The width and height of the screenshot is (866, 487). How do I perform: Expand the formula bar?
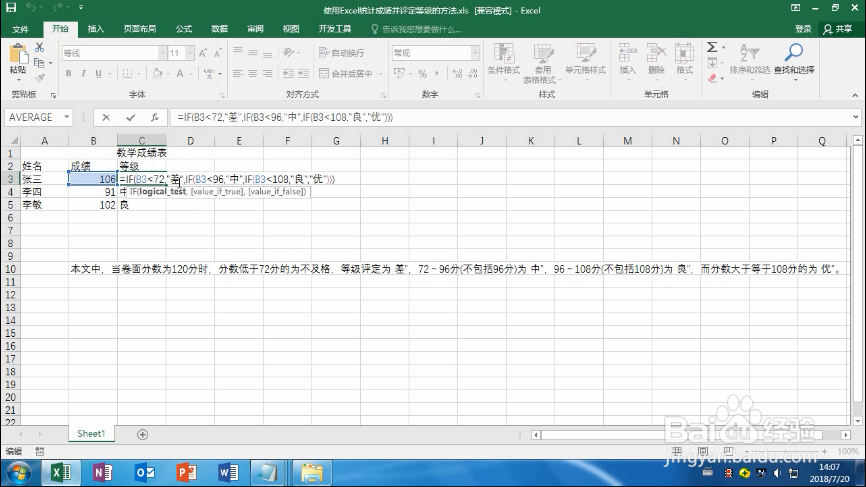(x=856, y=117)
